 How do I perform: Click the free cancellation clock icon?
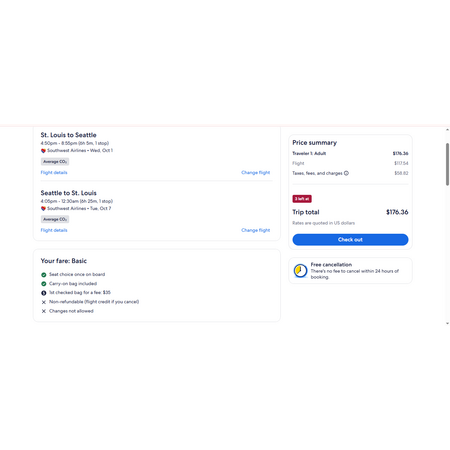coord(300,270)
